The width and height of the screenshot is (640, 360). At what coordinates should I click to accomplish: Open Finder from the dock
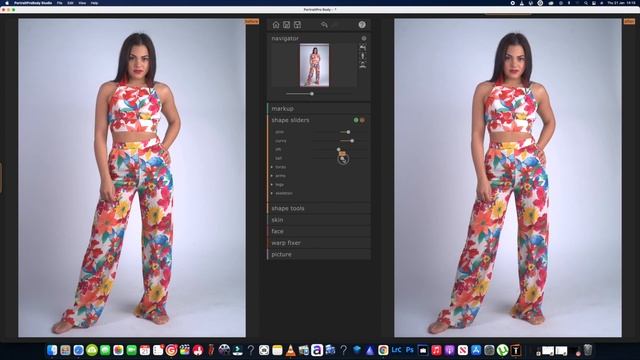coord(52,350)
